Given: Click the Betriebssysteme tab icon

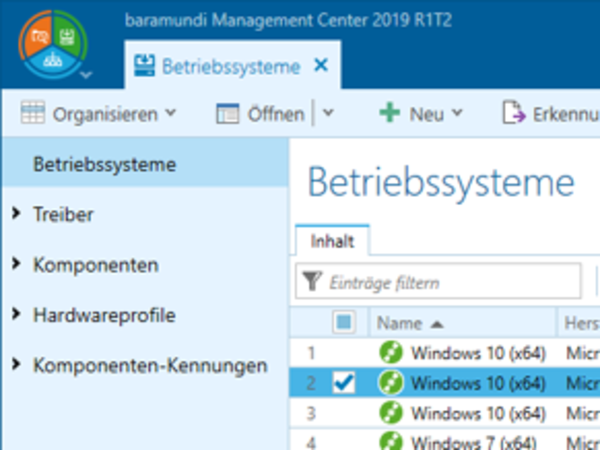Looking at the screenshot, I should (x=144, y=65).
